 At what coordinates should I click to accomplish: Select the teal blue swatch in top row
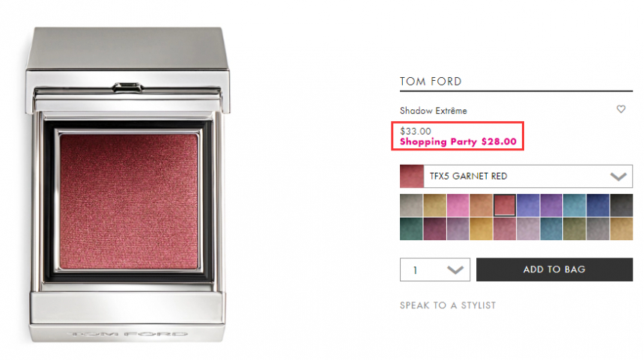574,205
